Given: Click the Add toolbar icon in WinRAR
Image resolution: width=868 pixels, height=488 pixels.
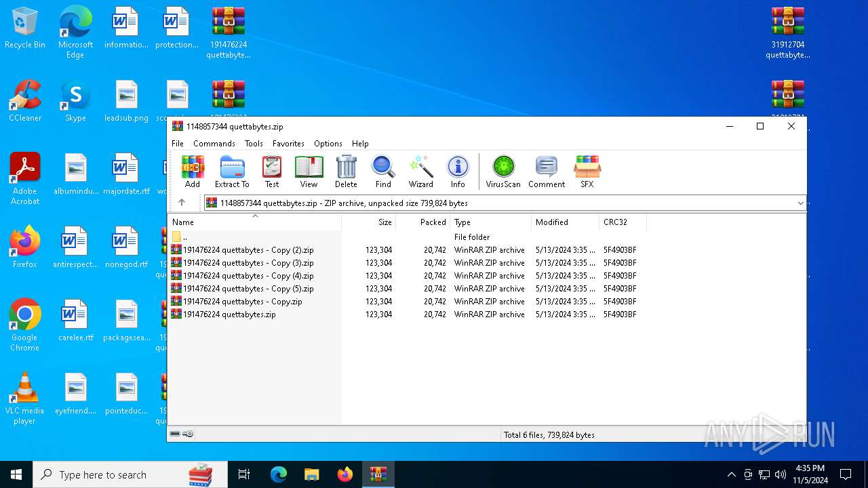Looking at the screenshot, I should point(193,171).
